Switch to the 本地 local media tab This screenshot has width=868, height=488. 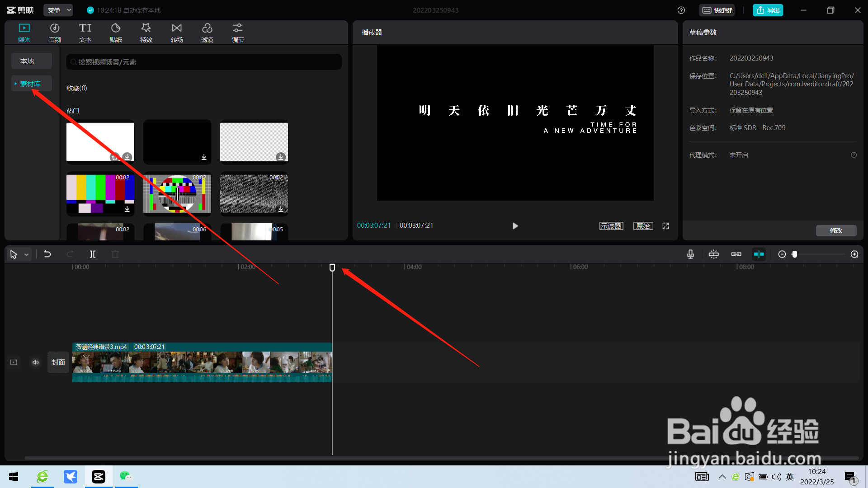coord(27,61)
